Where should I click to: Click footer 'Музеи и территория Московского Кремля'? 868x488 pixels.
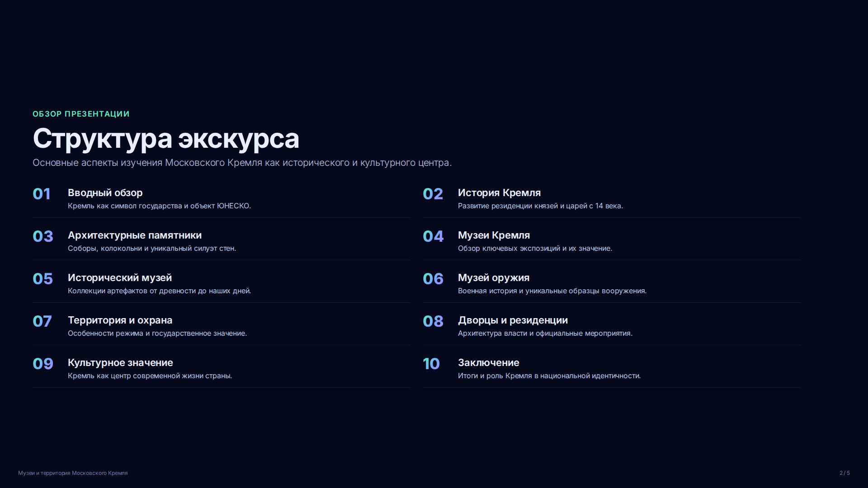(73, 473)
